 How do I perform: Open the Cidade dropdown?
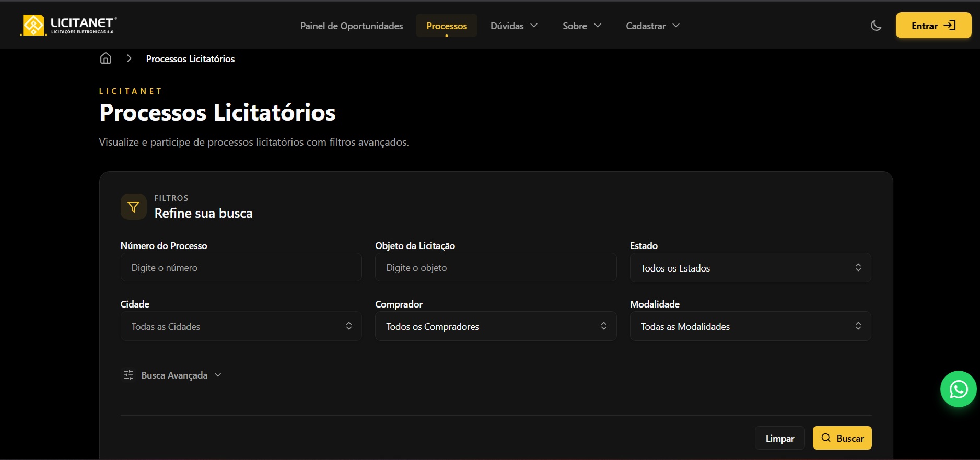click(x=241, y=326)
